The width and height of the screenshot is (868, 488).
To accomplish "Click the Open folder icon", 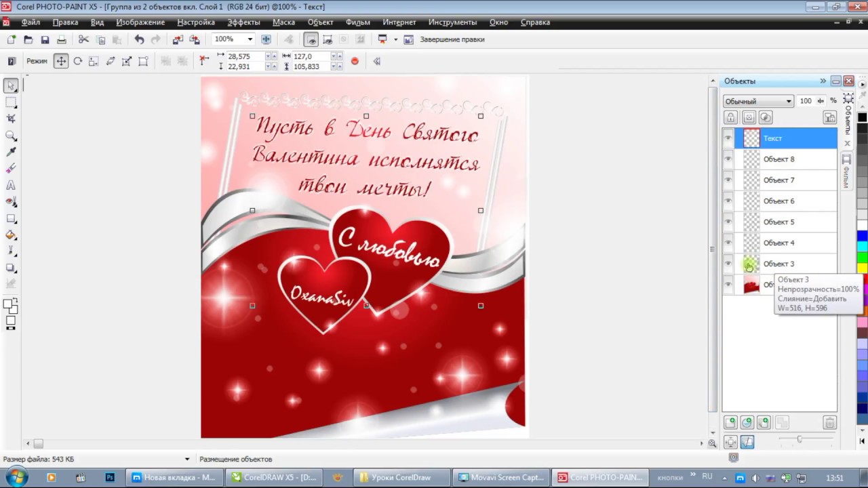I will (28, 39).
